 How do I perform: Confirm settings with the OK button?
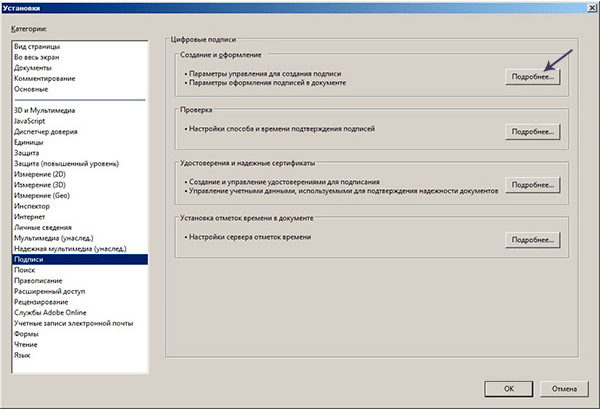509,388
